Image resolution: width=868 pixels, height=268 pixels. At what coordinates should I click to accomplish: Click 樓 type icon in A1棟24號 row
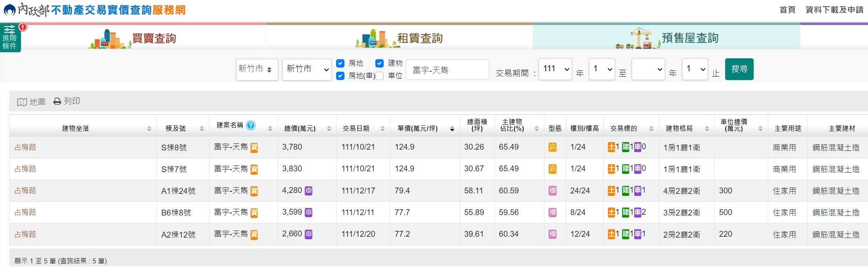tap(552, 190)
